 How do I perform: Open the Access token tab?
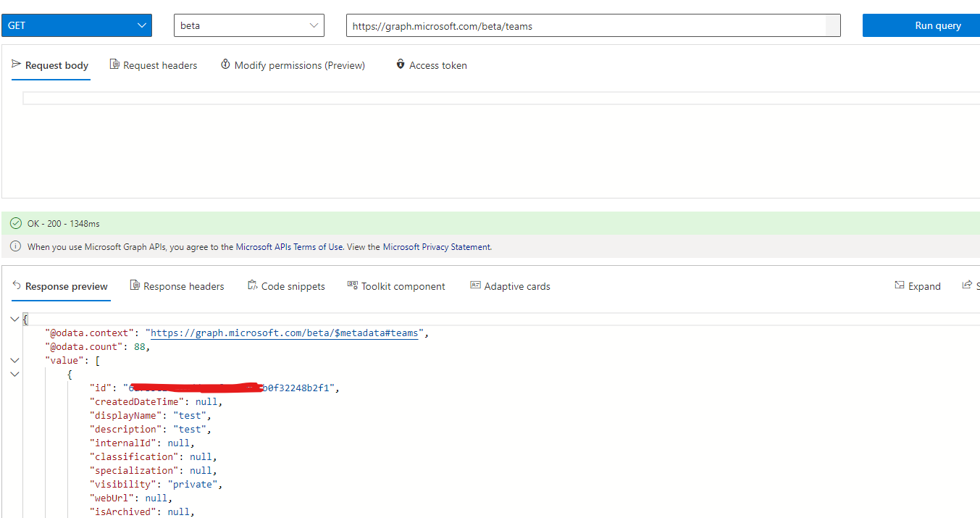pyautogui.click(x=431, y=65)
